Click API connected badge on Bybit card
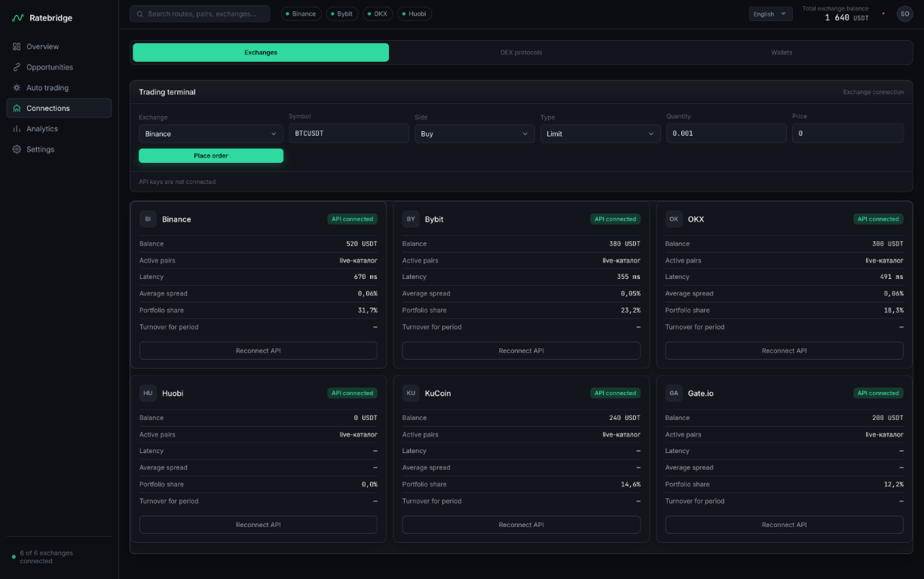Image resolution: width=924 pixels, height=579 pixels. [x=615, y=219]
